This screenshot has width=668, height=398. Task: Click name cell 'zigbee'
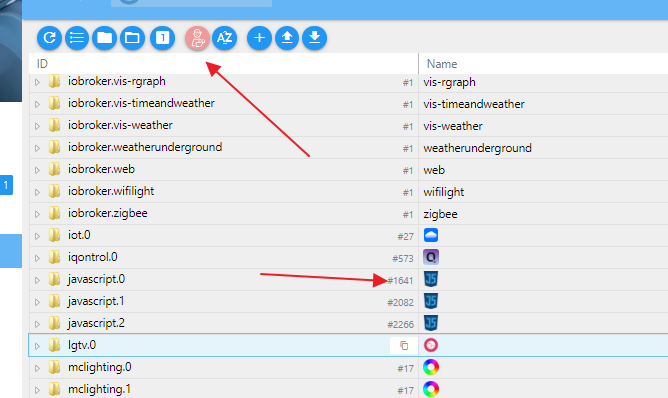point(440,214)
